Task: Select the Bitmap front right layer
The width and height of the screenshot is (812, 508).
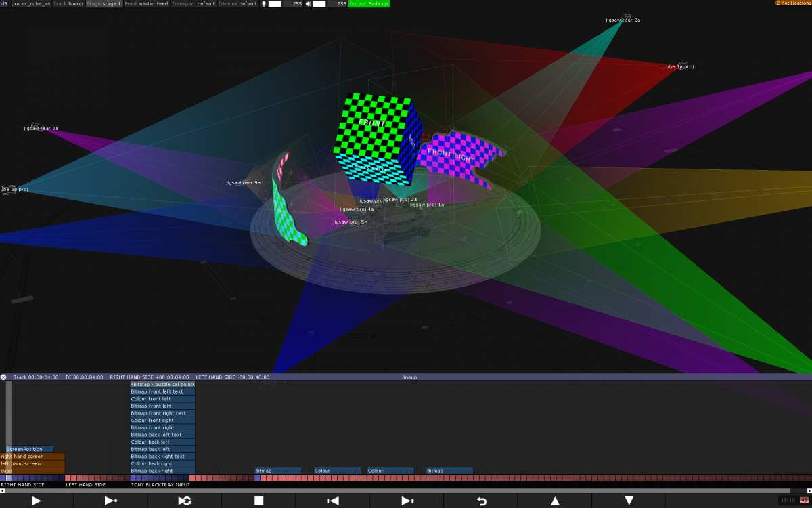Action: click(x=162, y=427)
